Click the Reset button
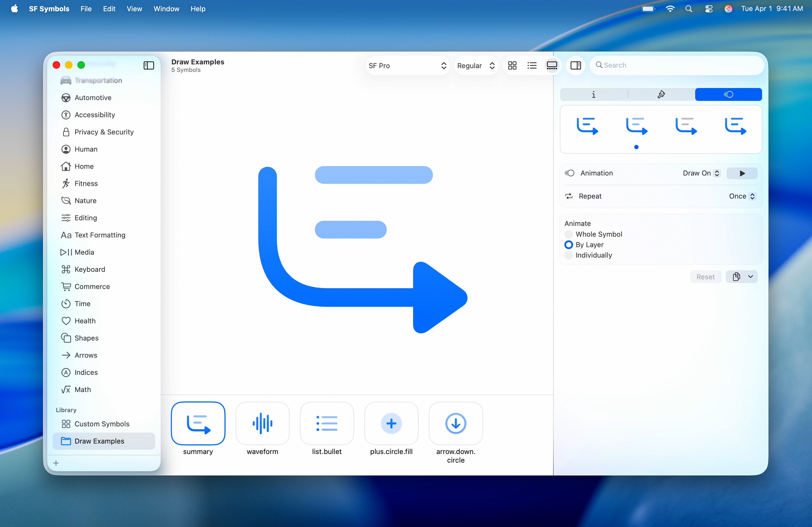812x527 pixels. tap(705, 277)
